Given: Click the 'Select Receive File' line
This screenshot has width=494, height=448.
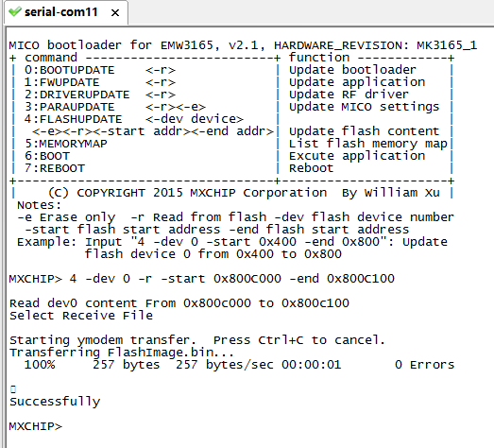Looking at the screenshot, I should (81, 316).
